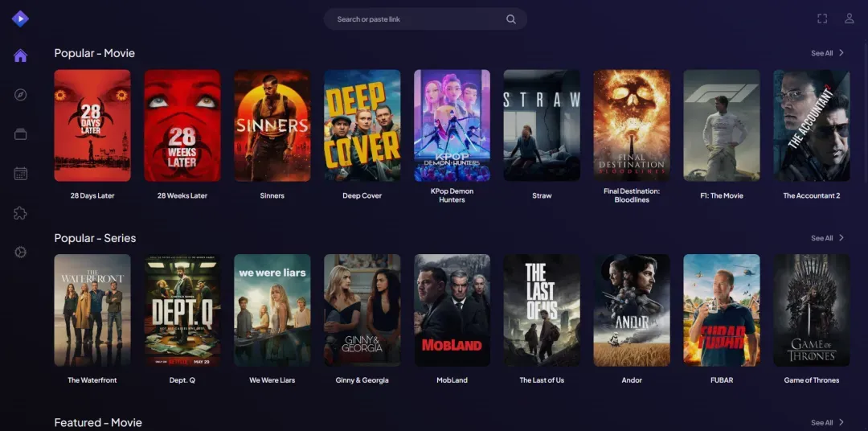Open 28 Days Later poster
868x431 pixels.
92,125
